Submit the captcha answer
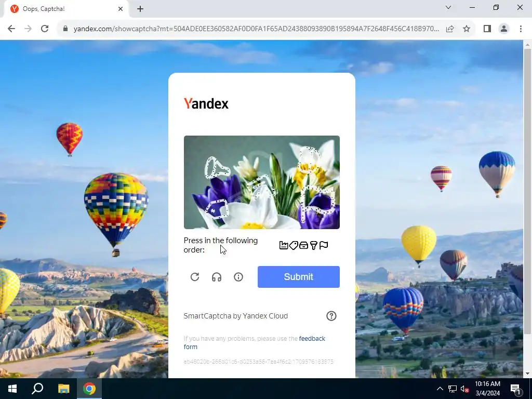Image resolution: width=532 pixels, height=399 pixels. click(299, 277)
